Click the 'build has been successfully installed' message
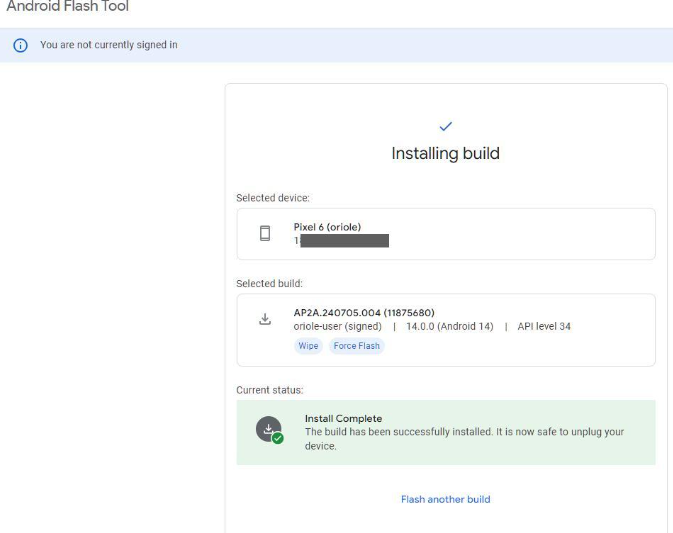The image size is (673, 533). [x=464, y=439]
